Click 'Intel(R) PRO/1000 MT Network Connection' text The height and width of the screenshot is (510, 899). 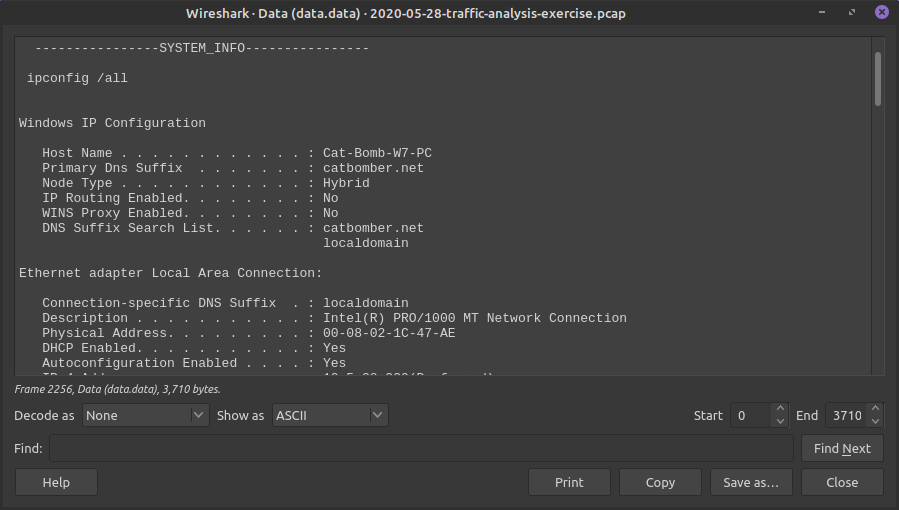[x=475, y=318]
